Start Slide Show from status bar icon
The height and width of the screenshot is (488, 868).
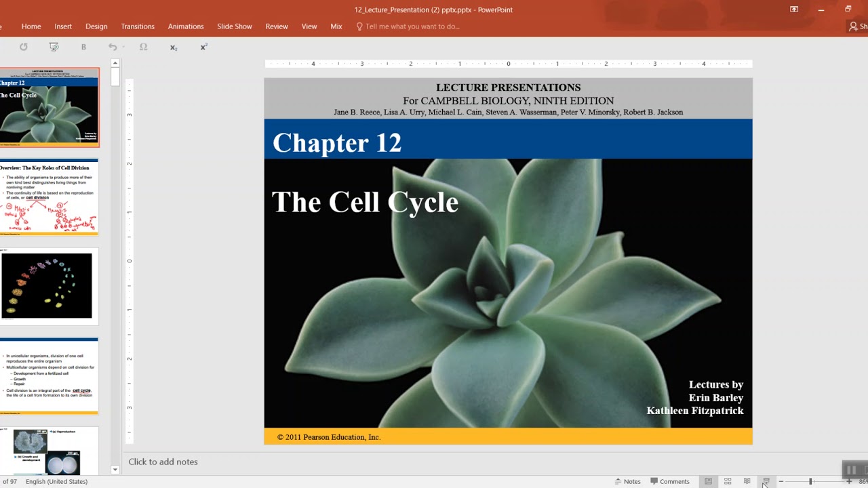point(766,481)
